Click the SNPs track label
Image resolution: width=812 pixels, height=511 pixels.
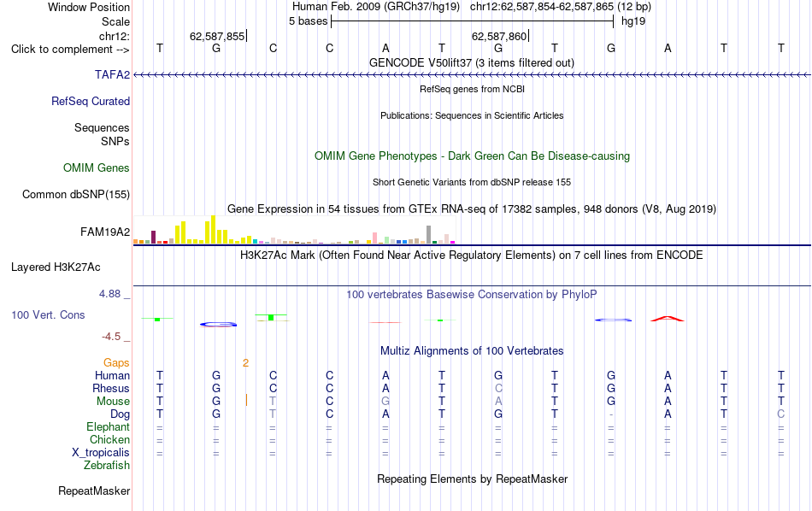tap(115, 141)
